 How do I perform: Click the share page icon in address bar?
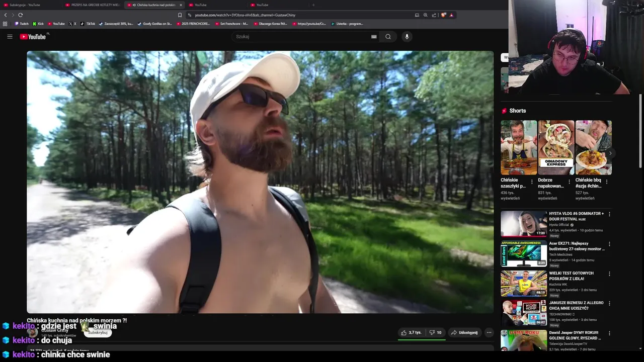tap(434, 15)
